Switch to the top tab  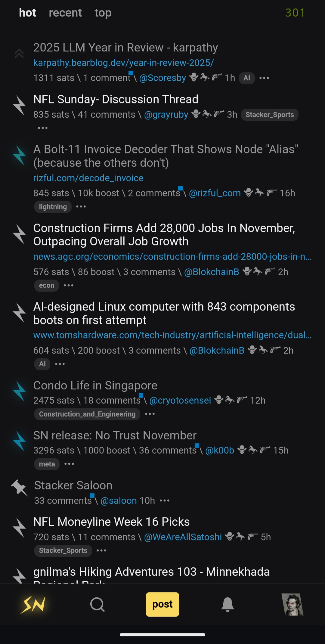[x=103, y=13]
